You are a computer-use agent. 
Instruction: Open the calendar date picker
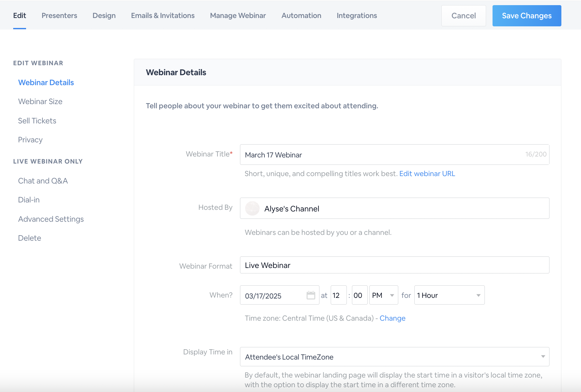tap(311, 295)
